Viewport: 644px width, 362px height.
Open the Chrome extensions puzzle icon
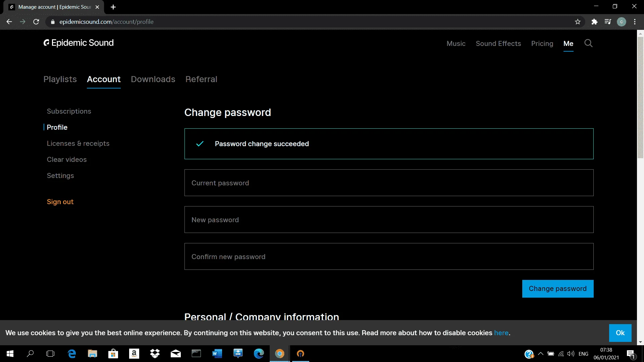[594, 22]
